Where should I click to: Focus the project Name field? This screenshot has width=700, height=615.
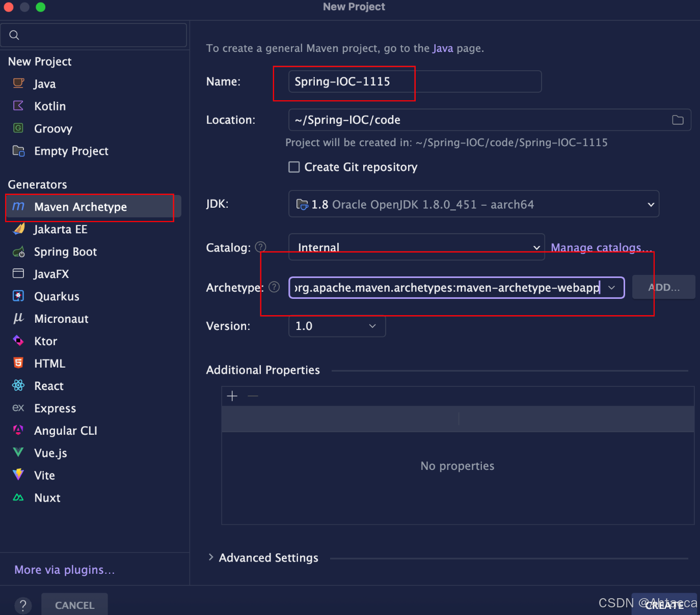[415, 81]
